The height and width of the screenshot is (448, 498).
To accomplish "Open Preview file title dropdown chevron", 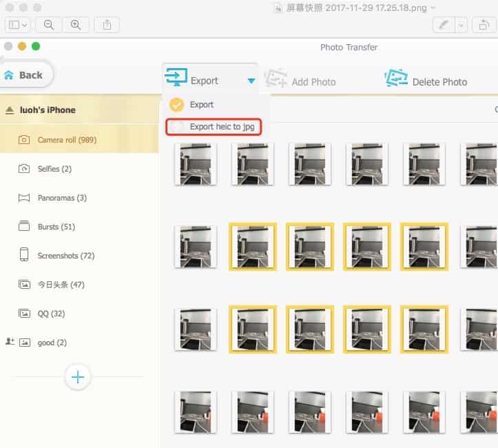I will (x=433, y=8).
